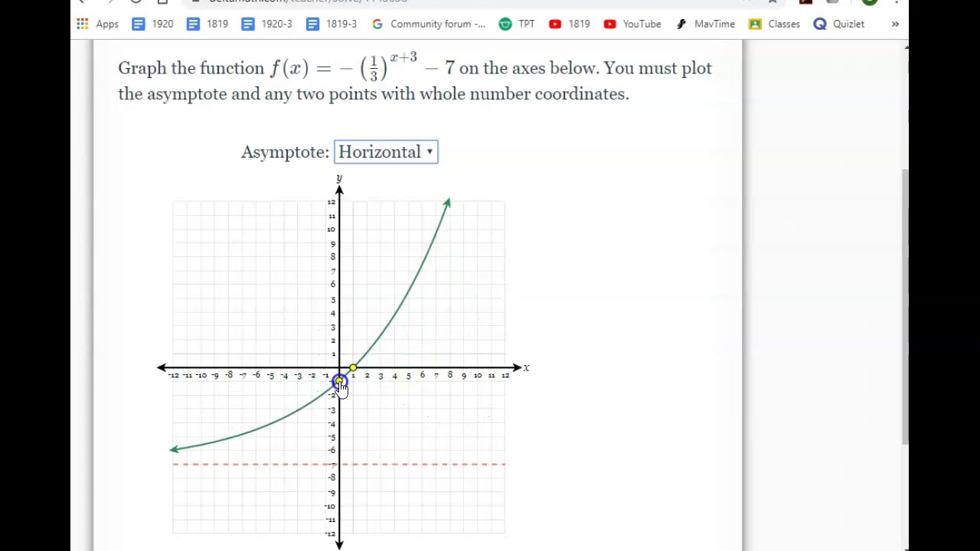The height and width of the screenshot is (551, 980).
Task: Click the function f(x) formula text
Action: [x=362, y=68]
